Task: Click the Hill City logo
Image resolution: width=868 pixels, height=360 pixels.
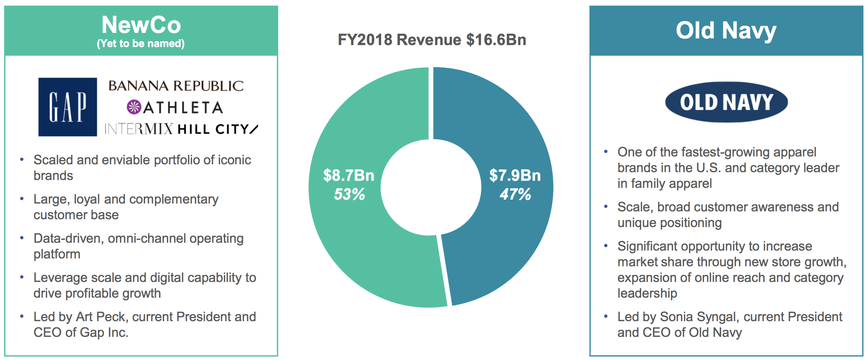Action: [218, 129]
